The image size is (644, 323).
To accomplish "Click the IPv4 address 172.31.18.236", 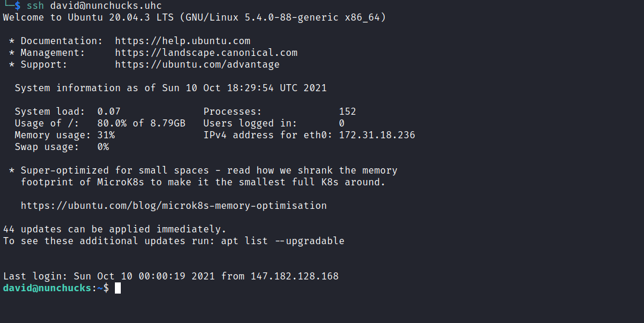I will (377, 135).
